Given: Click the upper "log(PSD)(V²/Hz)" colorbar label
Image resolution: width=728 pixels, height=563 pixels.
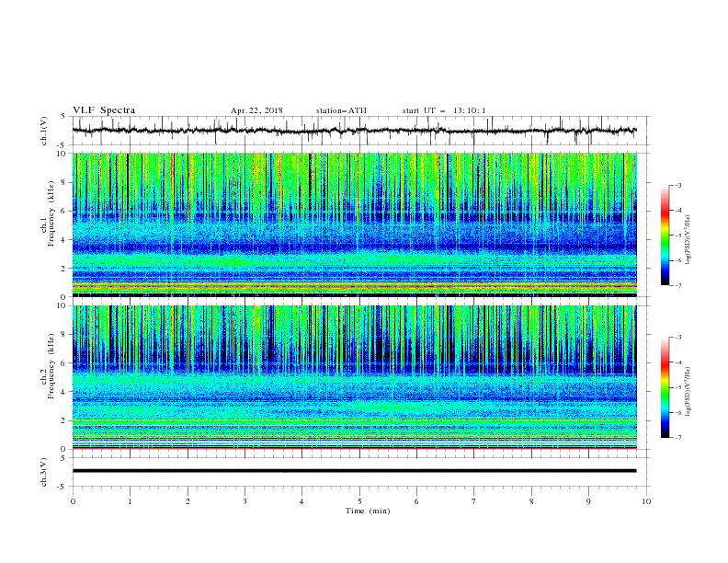Looking at the screenshot, I should point(688,240).
